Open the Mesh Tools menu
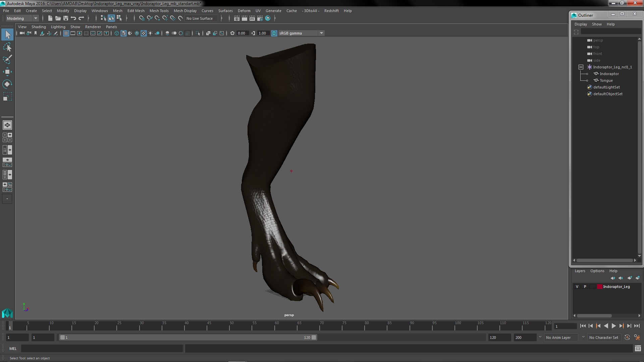Viewport: 644px width, 362px height. tap(159, 11)
